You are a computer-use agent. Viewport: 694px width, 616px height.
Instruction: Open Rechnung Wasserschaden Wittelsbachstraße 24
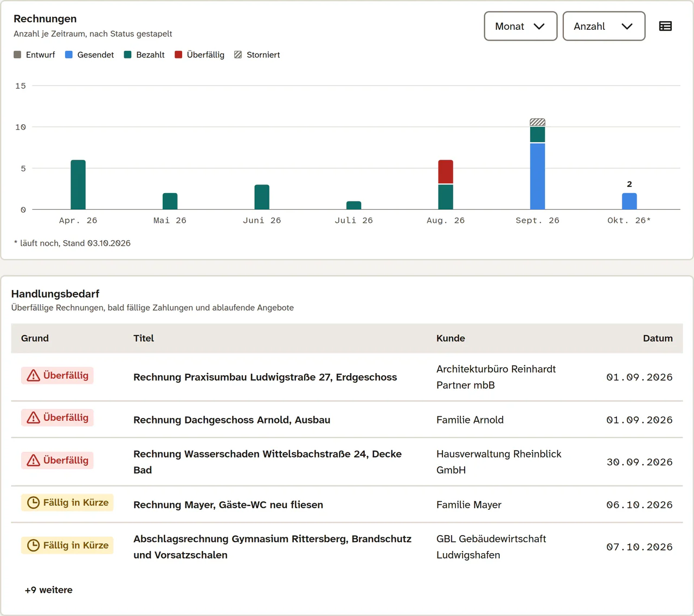pyautogui.click(x=268, y=462)
